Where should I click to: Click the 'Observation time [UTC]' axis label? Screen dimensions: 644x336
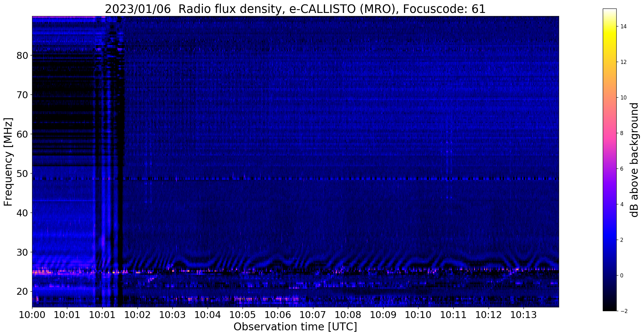[295, 327]
